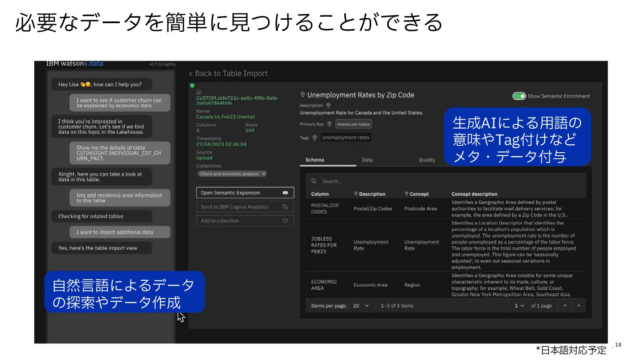Click the IBM watsonx.data logo
The width and height of the screenshot is (644, 362).
tap(75, 63)
